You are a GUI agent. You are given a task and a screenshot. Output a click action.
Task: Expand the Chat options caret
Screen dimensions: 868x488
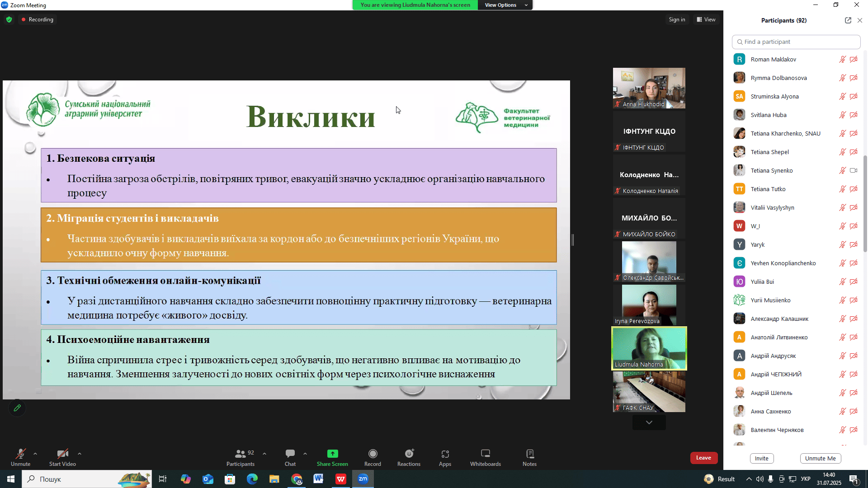click(305, 454)
